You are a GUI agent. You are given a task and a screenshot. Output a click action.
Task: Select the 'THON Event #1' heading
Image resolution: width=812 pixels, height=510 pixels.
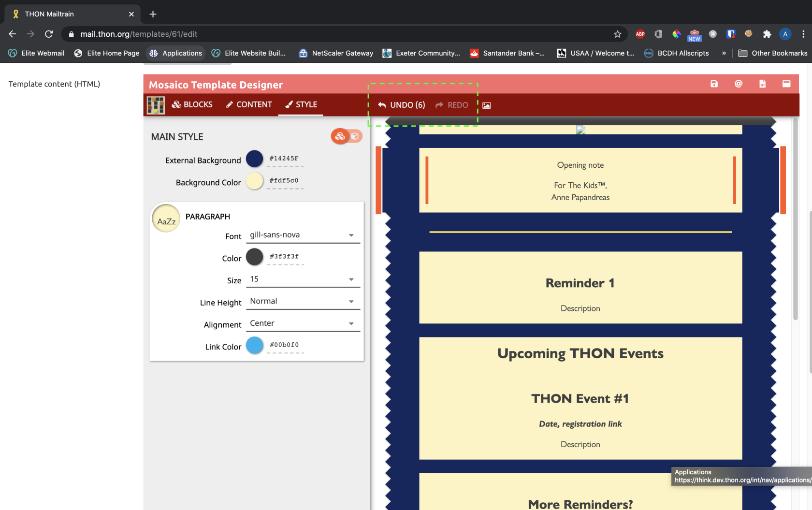580,399
